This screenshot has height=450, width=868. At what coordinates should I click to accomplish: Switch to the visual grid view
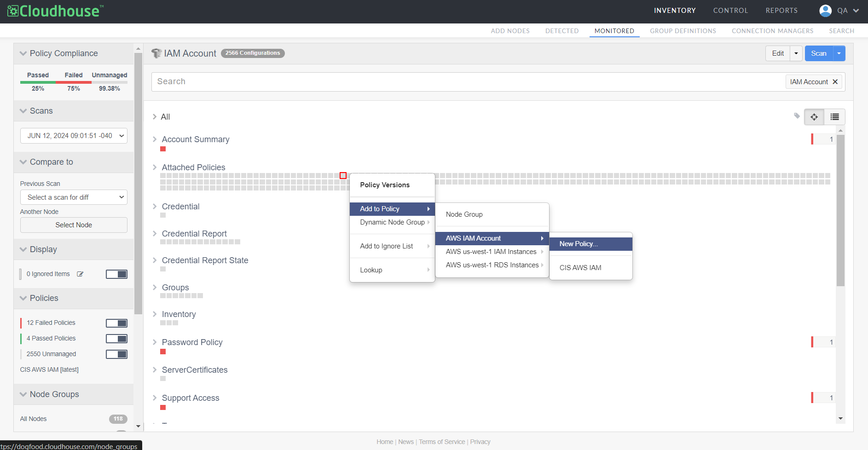(x=814, y=117)
